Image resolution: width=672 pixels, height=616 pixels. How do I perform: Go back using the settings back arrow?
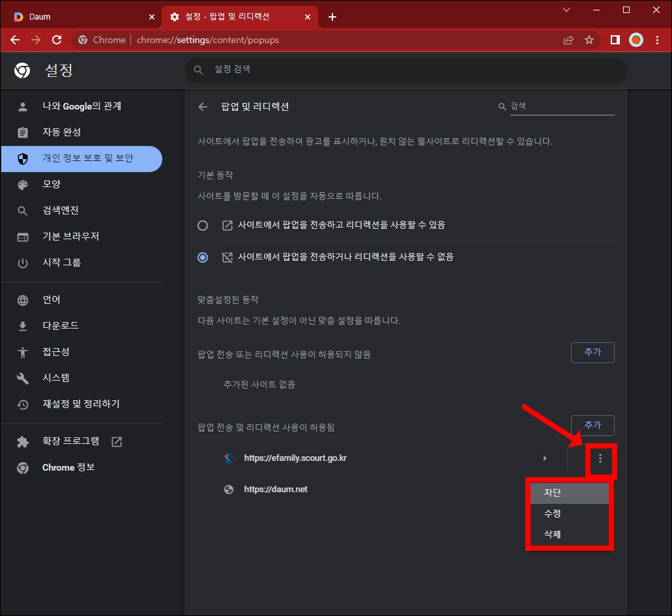(x=203, y=106)
